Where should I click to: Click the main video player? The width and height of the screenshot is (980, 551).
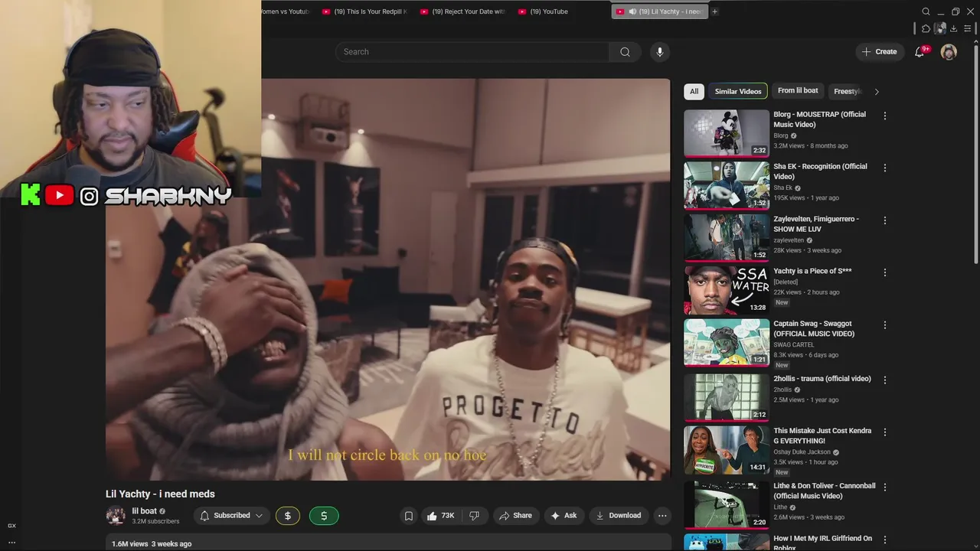click(x=387, y=279)
